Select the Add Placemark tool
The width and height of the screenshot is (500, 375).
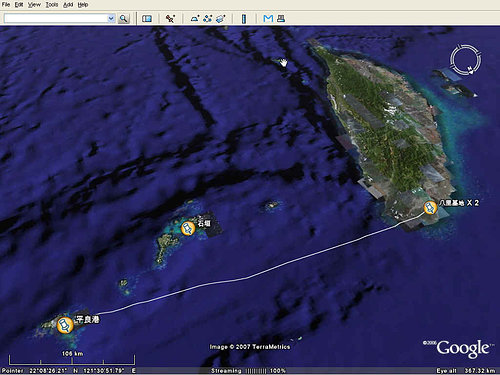170,19
